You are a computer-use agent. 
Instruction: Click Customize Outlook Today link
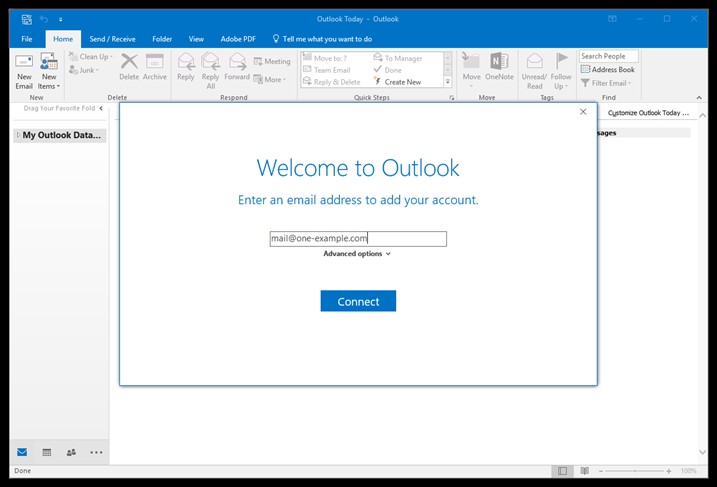pyautogui.click(x=648, y=113)
